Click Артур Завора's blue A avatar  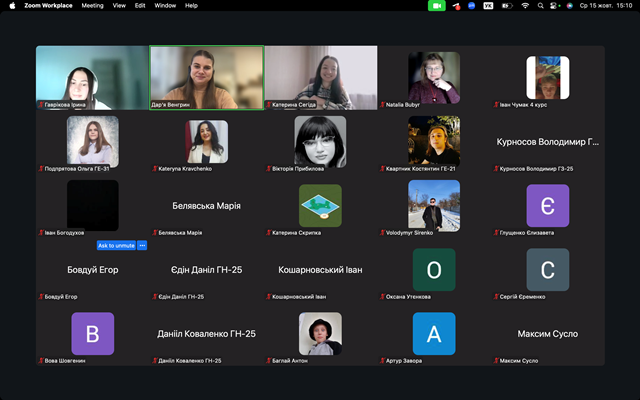[x=434, y=333]
